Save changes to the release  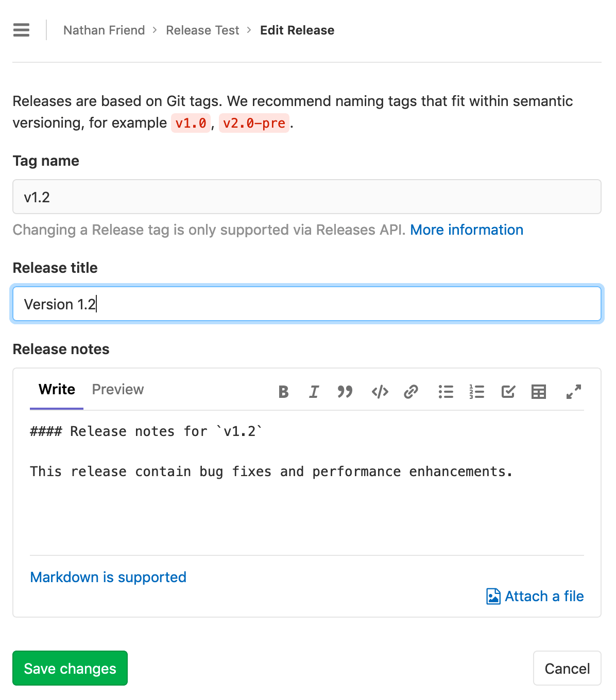click(70, 668)
